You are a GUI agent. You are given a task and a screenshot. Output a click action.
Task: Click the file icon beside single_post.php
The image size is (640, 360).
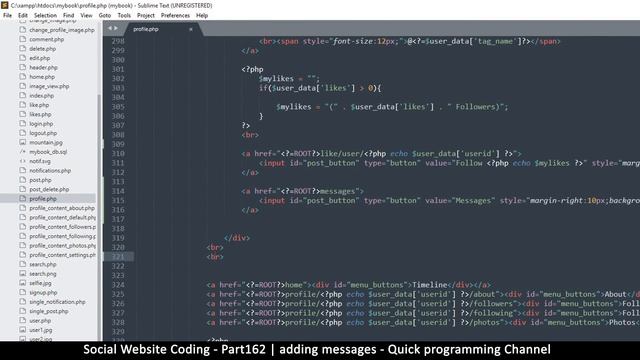point(23,311)
